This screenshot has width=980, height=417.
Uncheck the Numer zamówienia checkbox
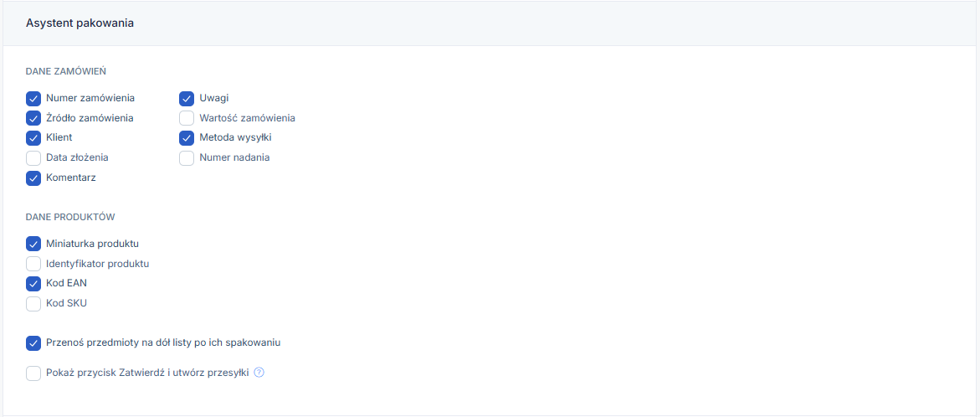[33, 99]
